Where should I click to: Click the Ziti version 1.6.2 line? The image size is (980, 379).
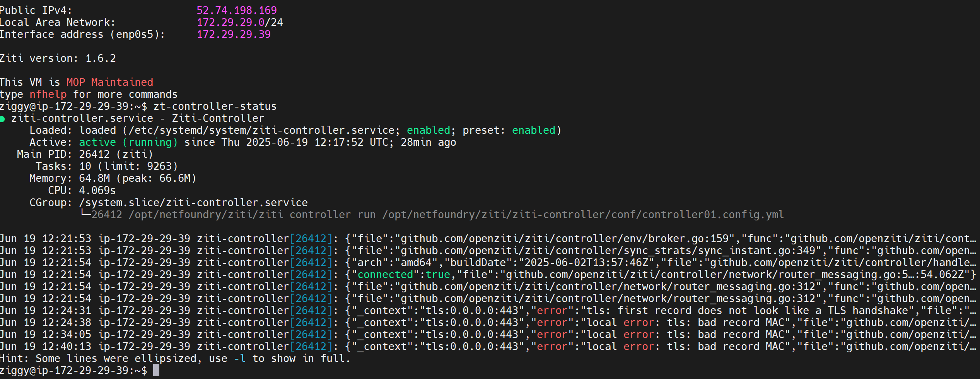58,58
